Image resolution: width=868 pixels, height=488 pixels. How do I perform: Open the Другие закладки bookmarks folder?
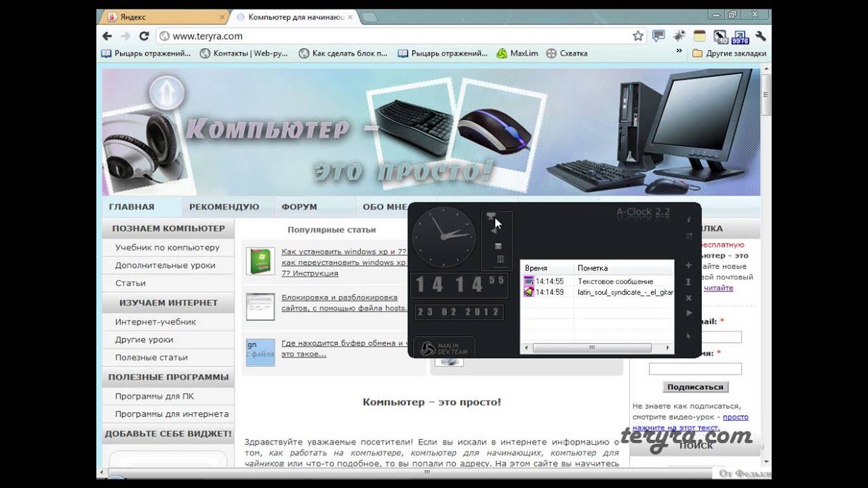[729, 53]
